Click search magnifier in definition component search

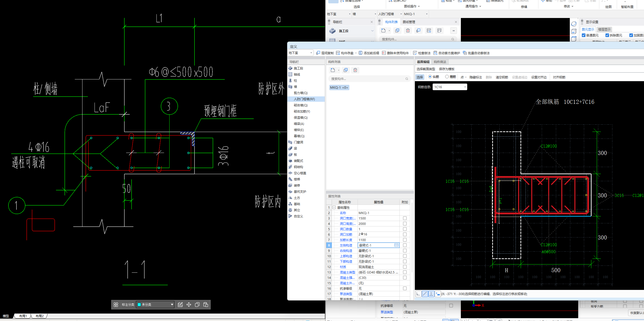pos(407,79)
